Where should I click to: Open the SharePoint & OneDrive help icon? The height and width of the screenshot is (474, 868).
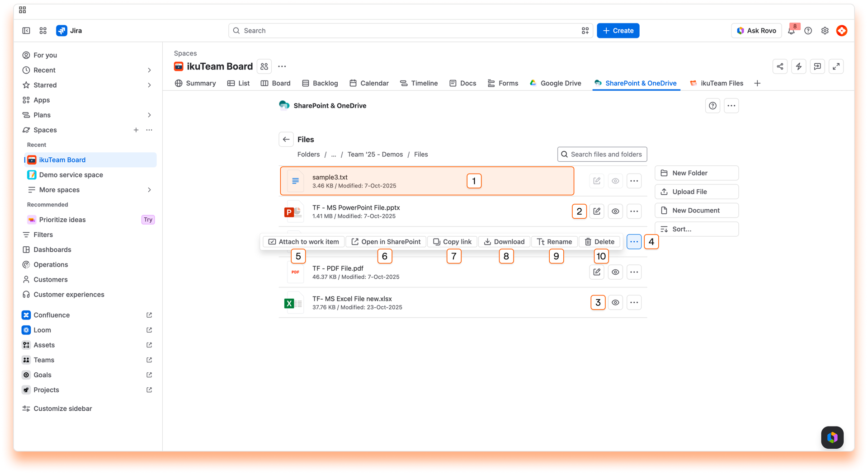pos(712,106)
